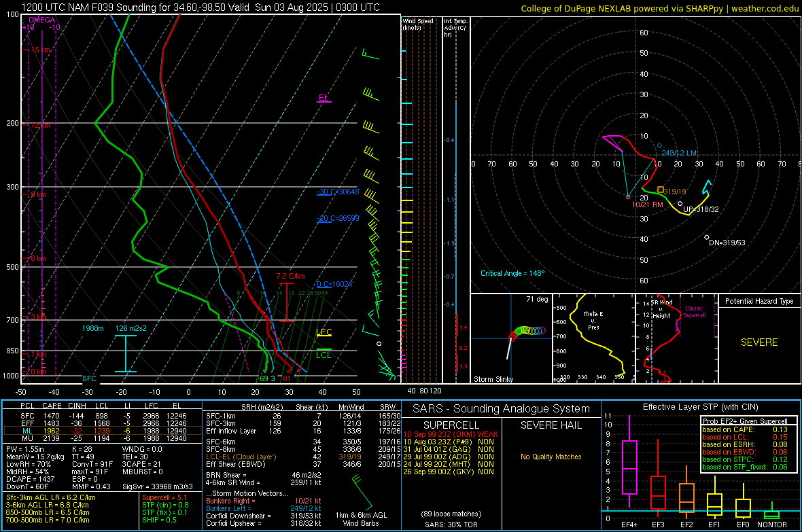The width and height of the screenshot is (802, 532).
Task: Select the MU parcel row
Action: (x=103, y=438)
